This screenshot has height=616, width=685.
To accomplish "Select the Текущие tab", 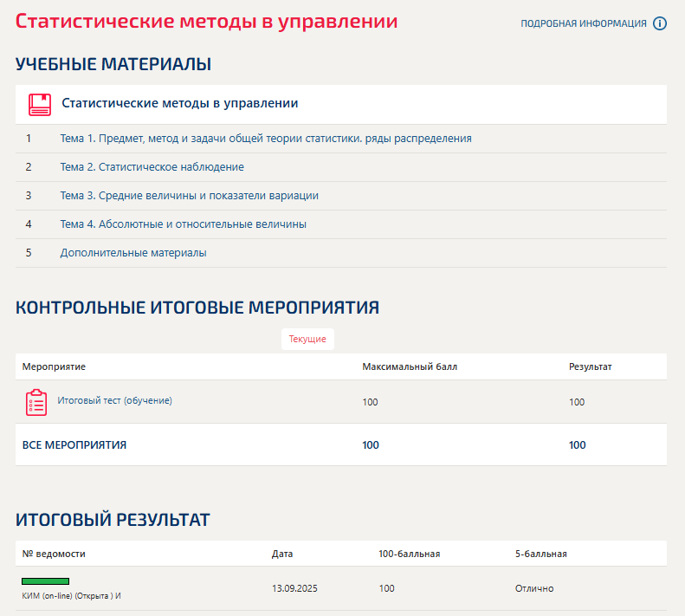I will pyautogui.click(x=307, y=340).
